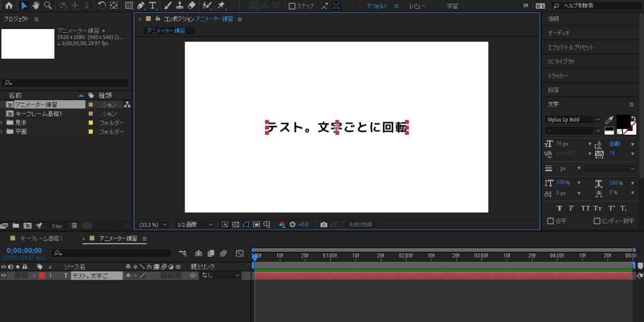The height and width of the screenshot is (322, 644).
Task: Expand the テスト。文字ご layer properties
Action: point(34,275)
